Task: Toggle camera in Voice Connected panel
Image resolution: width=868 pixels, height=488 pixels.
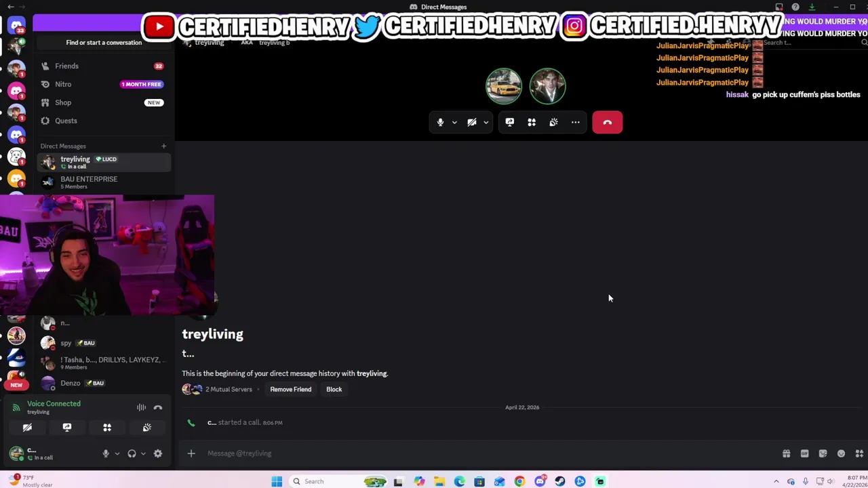Action: coord(27,428)
